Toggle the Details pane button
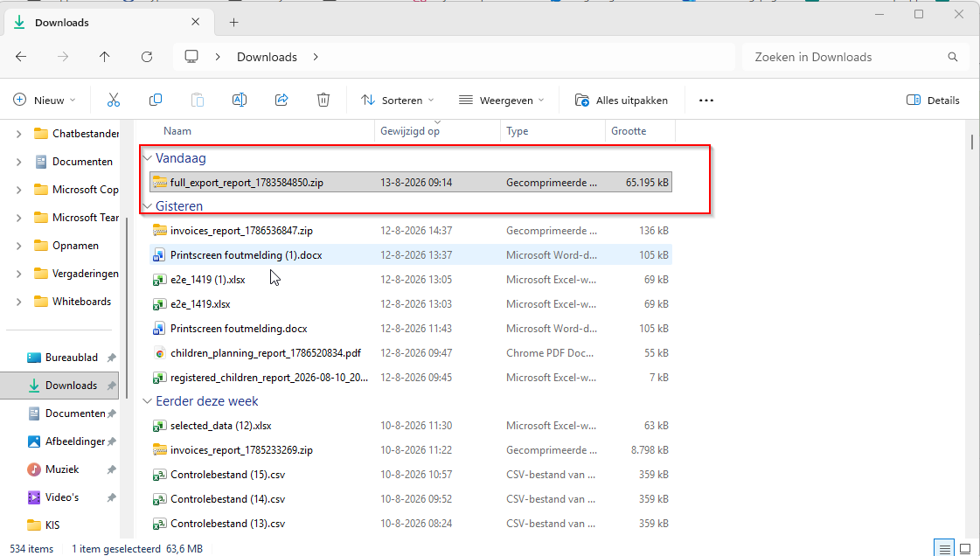 coord(933,100)
